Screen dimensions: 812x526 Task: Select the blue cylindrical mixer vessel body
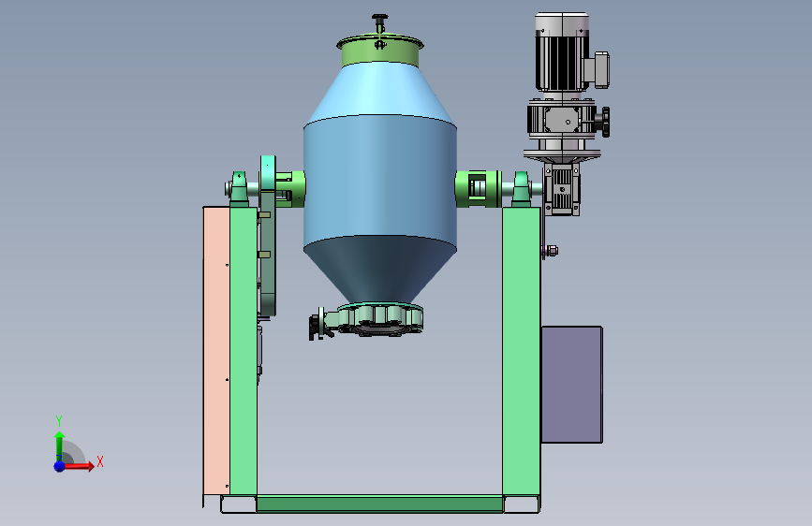380,182
